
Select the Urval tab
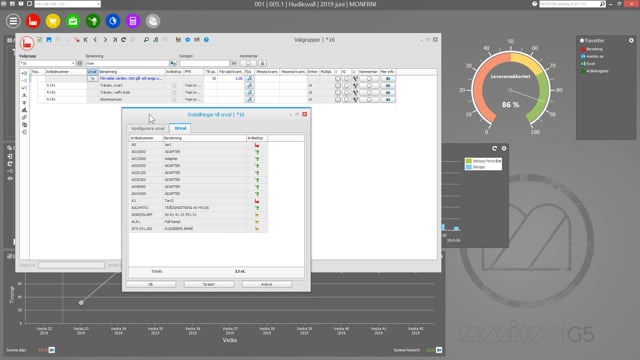pyautogui.click(x=180, y=128)
